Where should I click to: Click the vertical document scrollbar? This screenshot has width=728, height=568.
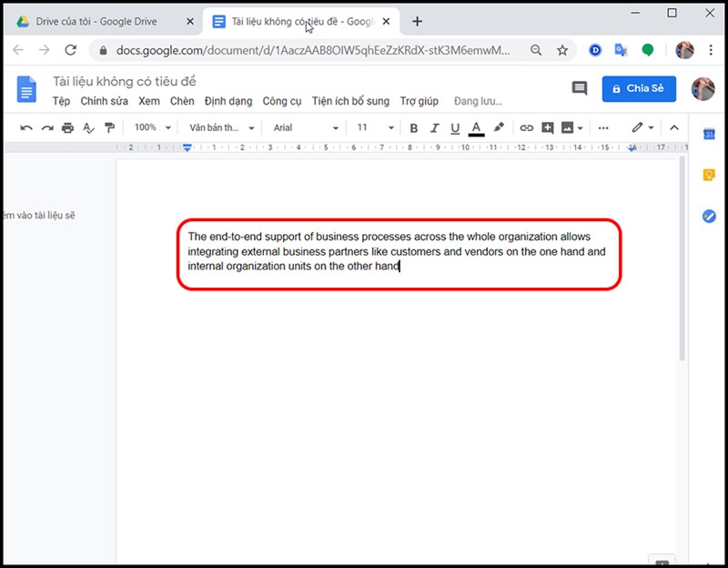[682, 259]
